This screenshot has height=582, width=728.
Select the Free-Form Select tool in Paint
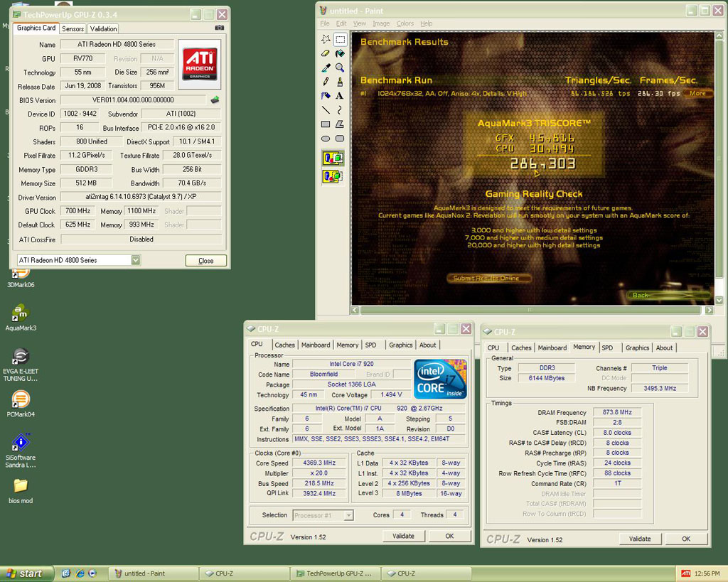tap(326, 39)
